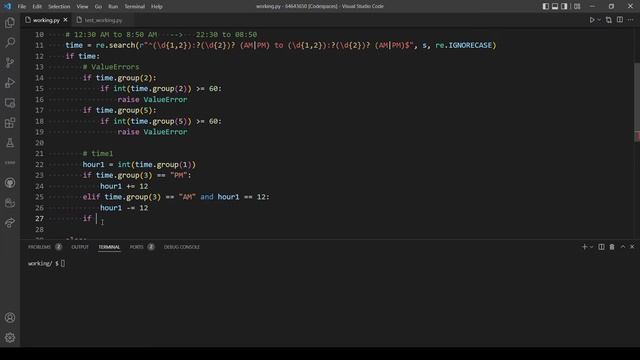The height and width of the screenshot is (360, 640).
Task: Click 'raise ValueError' on line 16
Action: coord(152,100)
